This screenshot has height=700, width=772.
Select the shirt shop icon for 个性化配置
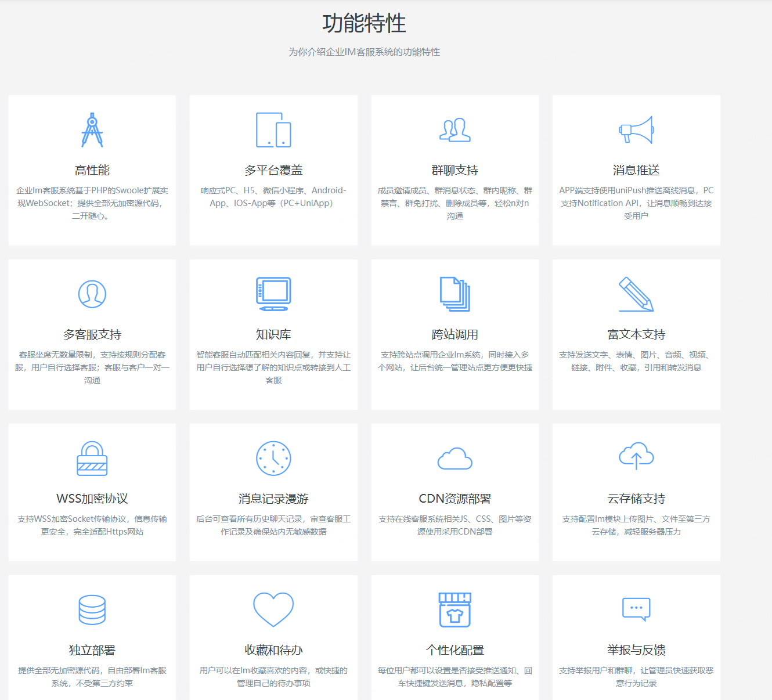[454, 610]
